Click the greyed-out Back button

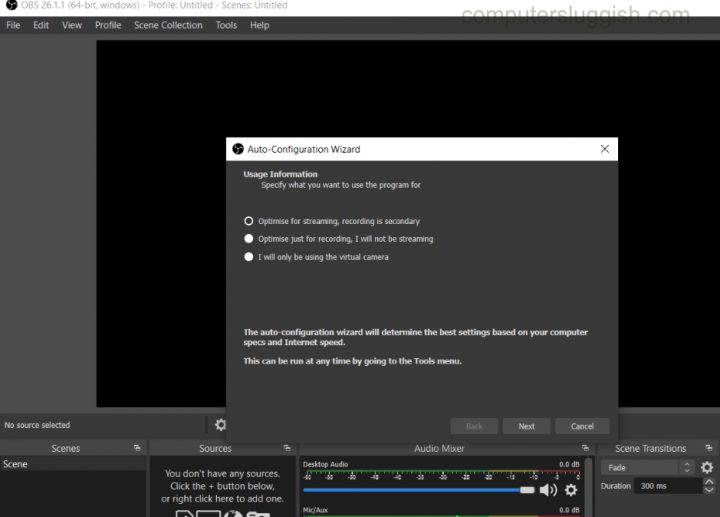(474, 426)
